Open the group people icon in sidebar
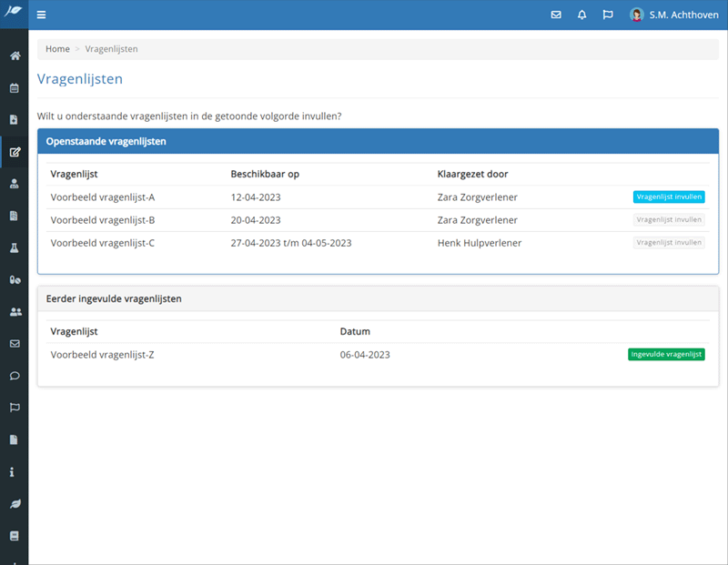 15,312
